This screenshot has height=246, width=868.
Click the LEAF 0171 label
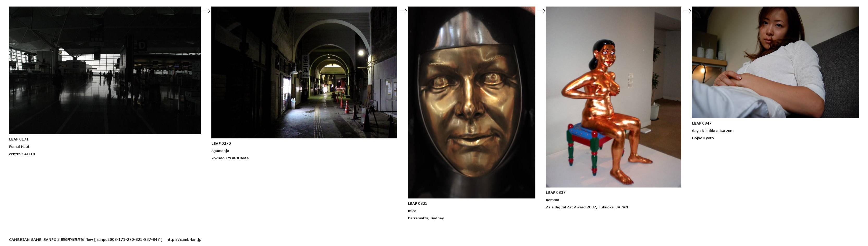tap(19, 139)
